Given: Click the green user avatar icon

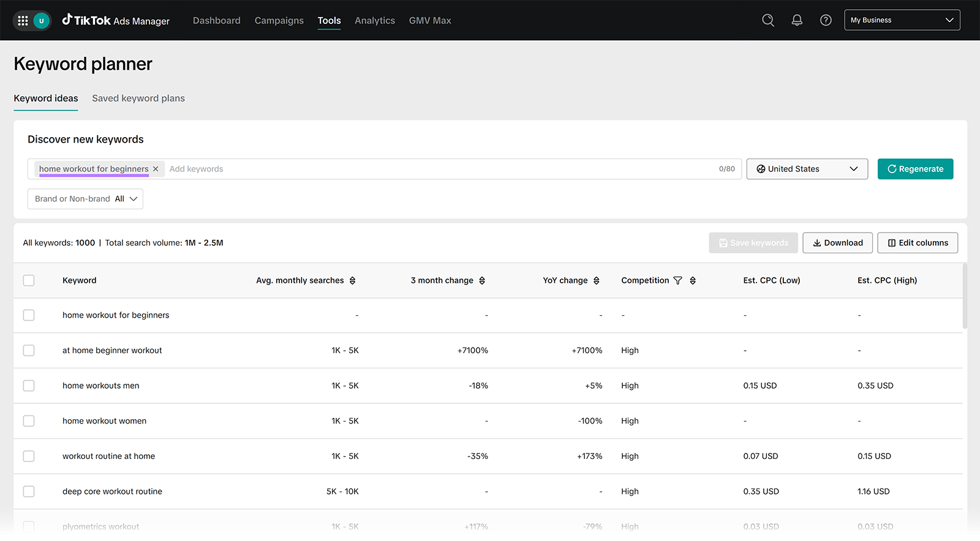Looking at the screenshot, I should pyautogui.click(x=42, y=21).
